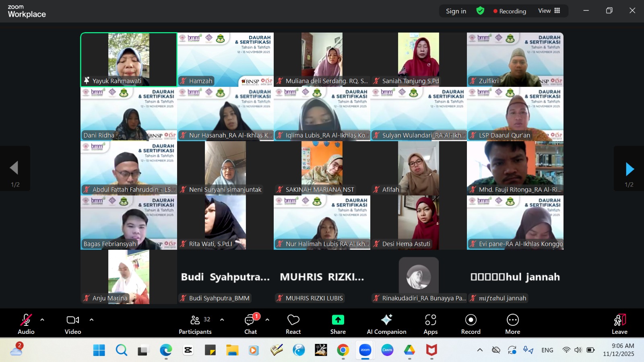Screen dimensions: 644x362
Task: Click the green Share screen icon
Action: pos(338,320)
